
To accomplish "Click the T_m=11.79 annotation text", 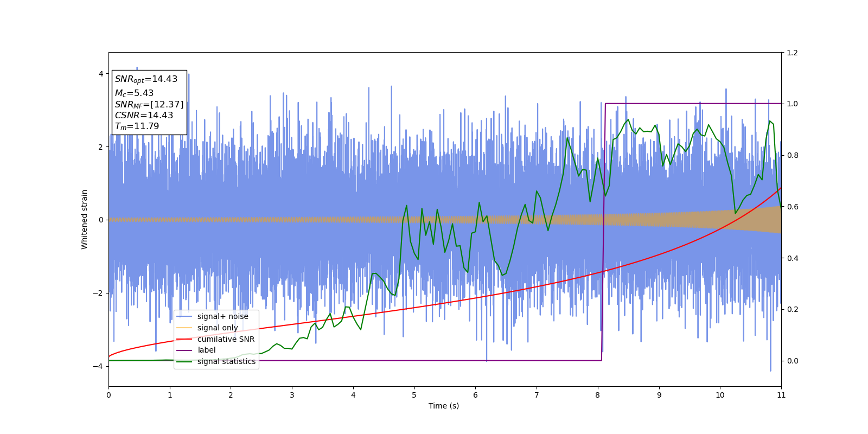I will click(x=137, y=126).
